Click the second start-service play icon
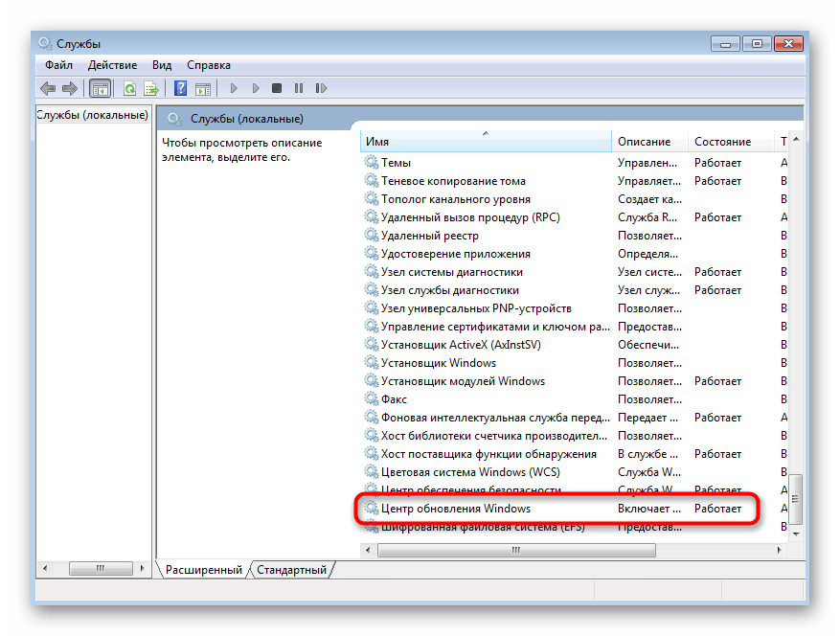This screenshot has width=840, height=636. pyautogui.click(x=256, y=88)
